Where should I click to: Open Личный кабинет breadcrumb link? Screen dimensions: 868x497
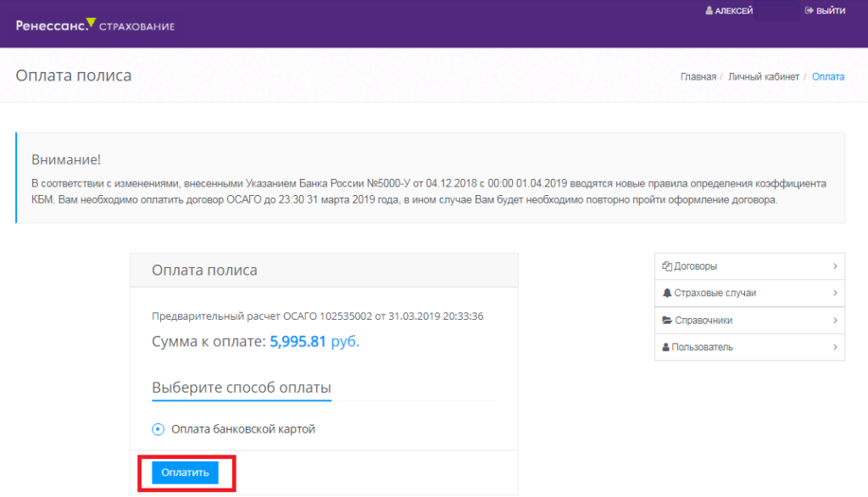pos(763,77)
